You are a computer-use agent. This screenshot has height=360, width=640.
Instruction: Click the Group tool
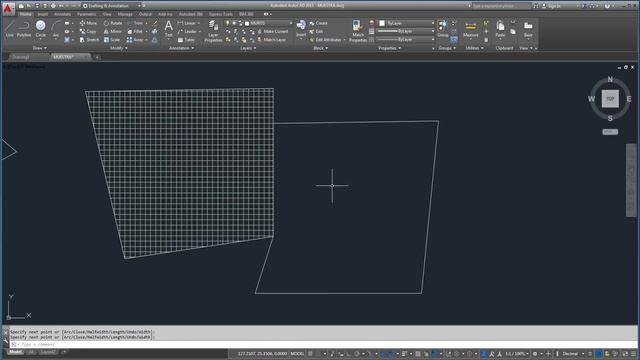(x=442, y=29)
